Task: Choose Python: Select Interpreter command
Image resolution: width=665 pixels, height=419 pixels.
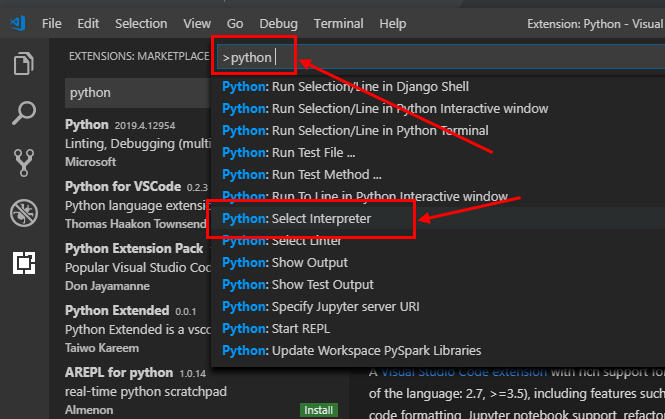Action: (438, 218)
